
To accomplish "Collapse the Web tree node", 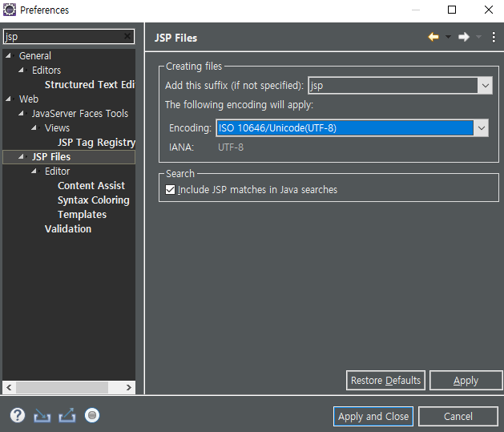I will click(x=9, y=99).
